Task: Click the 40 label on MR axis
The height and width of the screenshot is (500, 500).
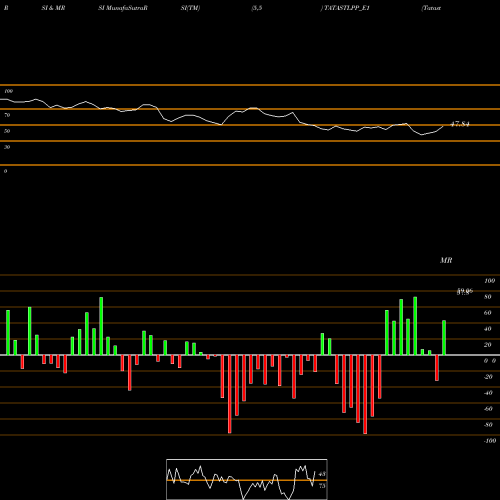Action: click(488, 329)
